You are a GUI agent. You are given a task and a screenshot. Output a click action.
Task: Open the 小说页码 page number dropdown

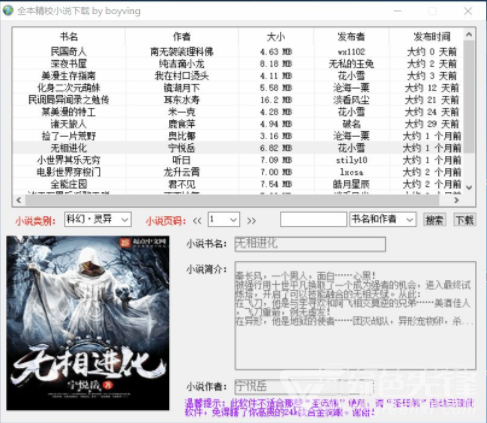[223, 220]
